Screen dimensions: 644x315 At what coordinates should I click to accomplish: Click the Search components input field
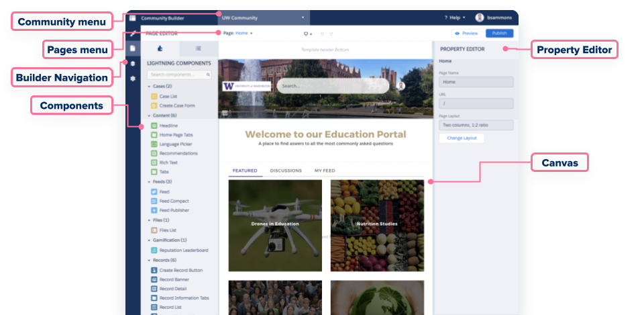click(179, 75)
